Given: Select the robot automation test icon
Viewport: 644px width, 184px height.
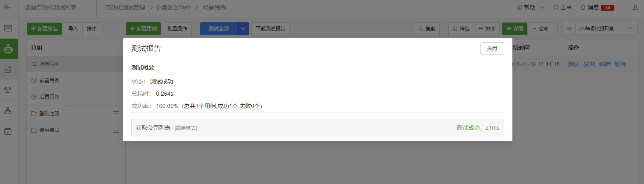Looking at the screenshot, I should pos(8,49).
